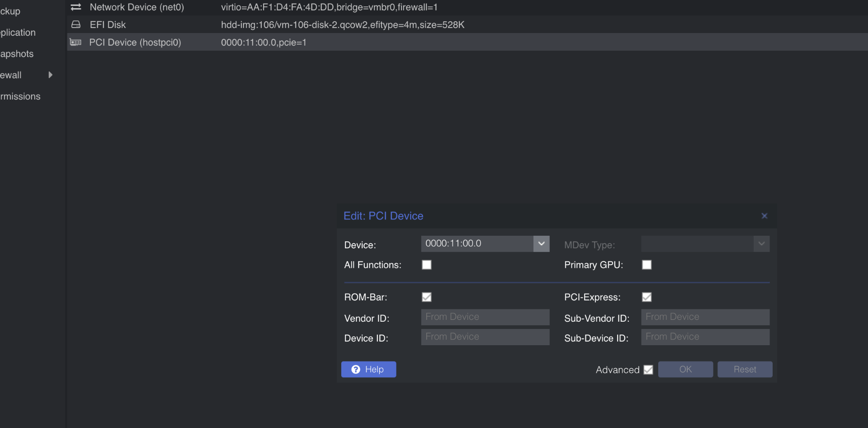Screen dimensions: 868x428
Task: Open the Snapshots menu item
Action: point(17,54)
